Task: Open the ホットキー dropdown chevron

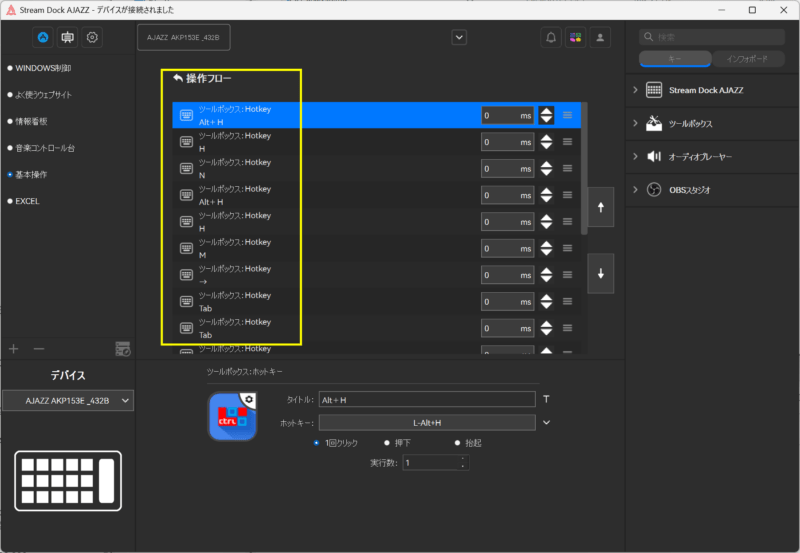Action: (546, 422)
